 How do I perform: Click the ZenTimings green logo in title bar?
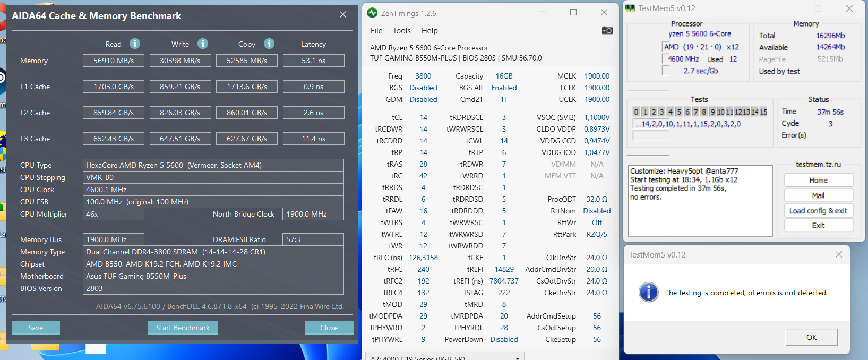(x=372, y=13)
